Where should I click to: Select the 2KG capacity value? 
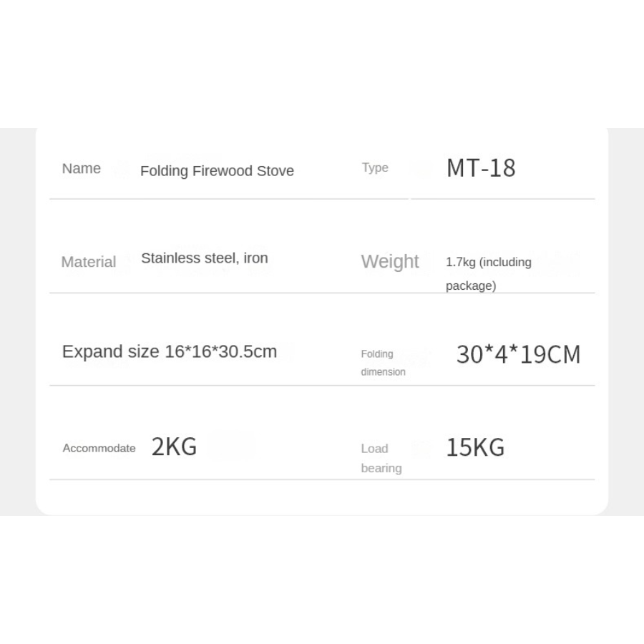point(174,447)
